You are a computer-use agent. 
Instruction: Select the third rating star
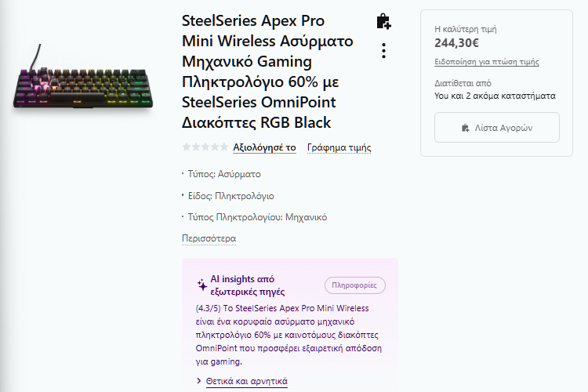pos(206,147)
